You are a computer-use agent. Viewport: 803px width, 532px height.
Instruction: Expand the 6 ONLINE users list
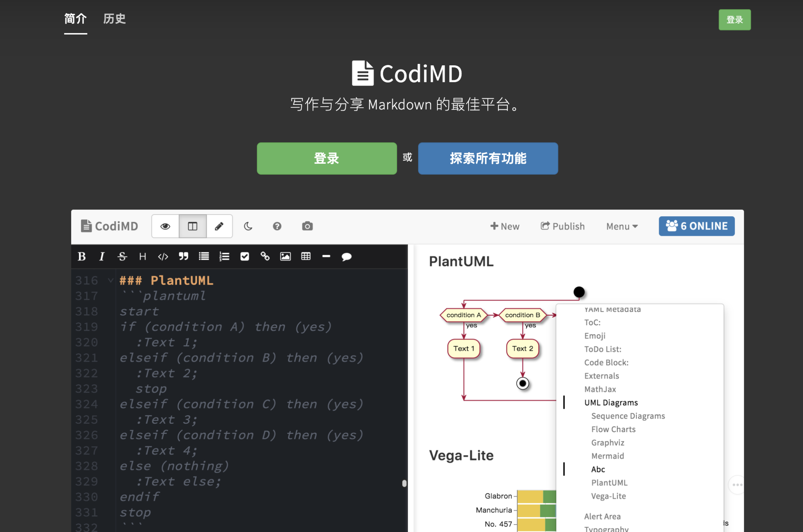(696, 226)
